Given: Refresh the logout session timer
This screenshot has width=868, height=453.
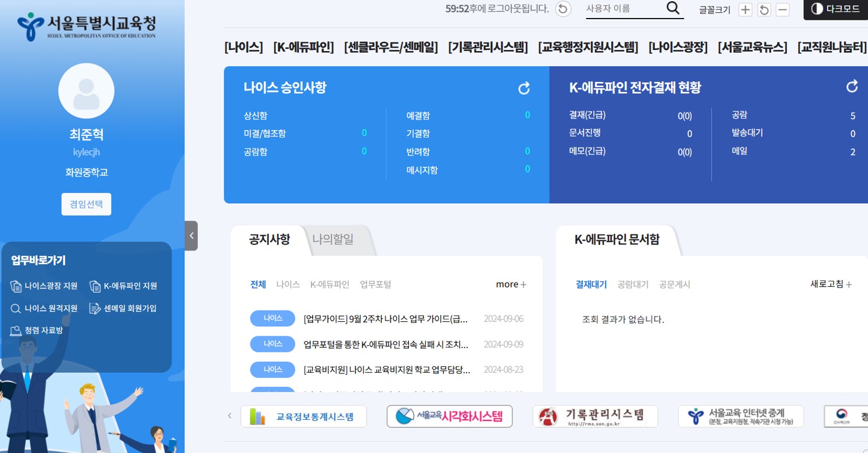Looking at the screenshot, I should 563,9.
